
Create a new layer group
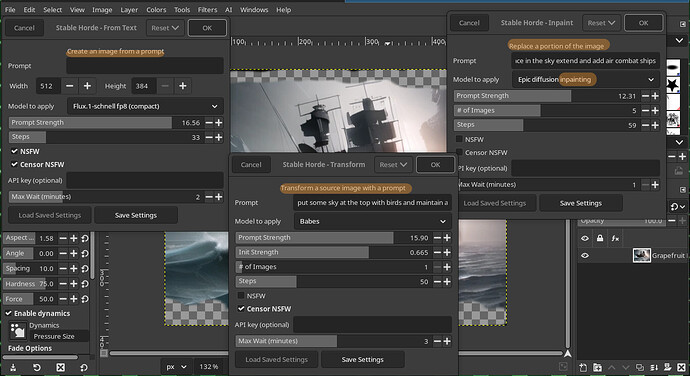pos(597,367)
